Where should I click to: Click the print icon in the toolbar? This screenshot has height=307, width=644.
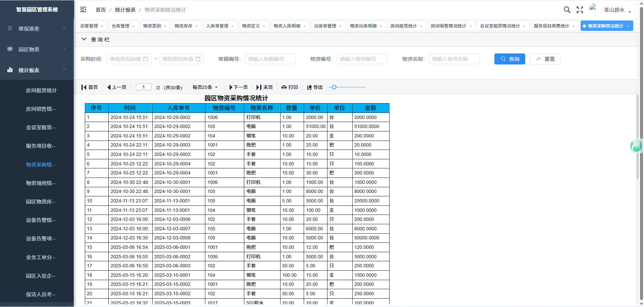(x=284, y=87)
